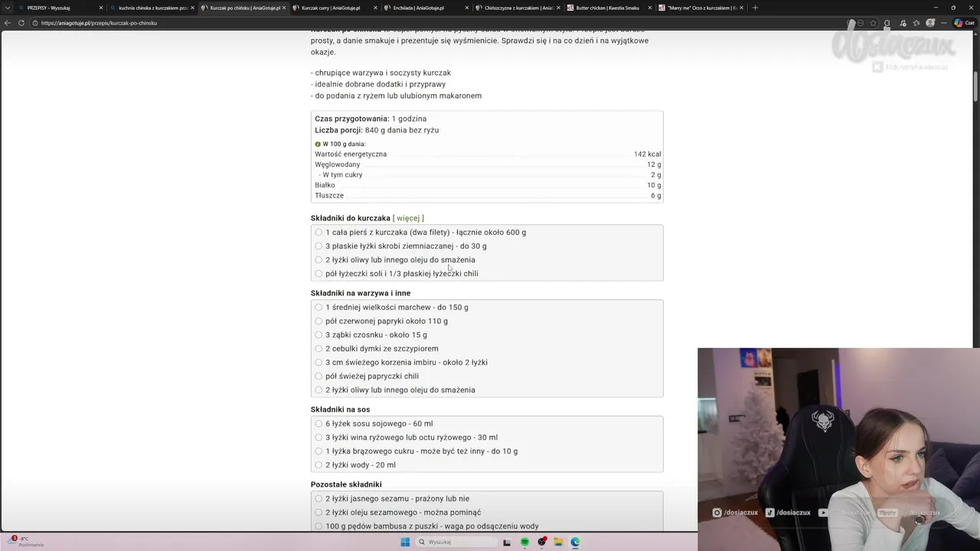The width and height of the screenshot is (980, 551).
Task: Tick pół czerwonej papryki ingredient
Action: [318, 321]
